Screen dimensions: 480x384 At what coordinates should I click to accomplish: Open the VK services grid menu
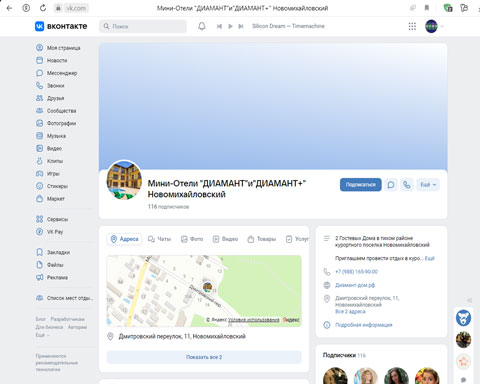[x=412, y=26]
